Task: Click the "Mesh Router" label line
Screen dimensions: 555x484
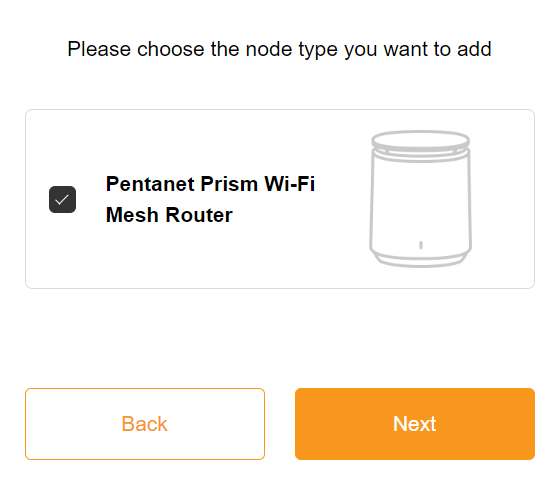Action: click(169, 215)
